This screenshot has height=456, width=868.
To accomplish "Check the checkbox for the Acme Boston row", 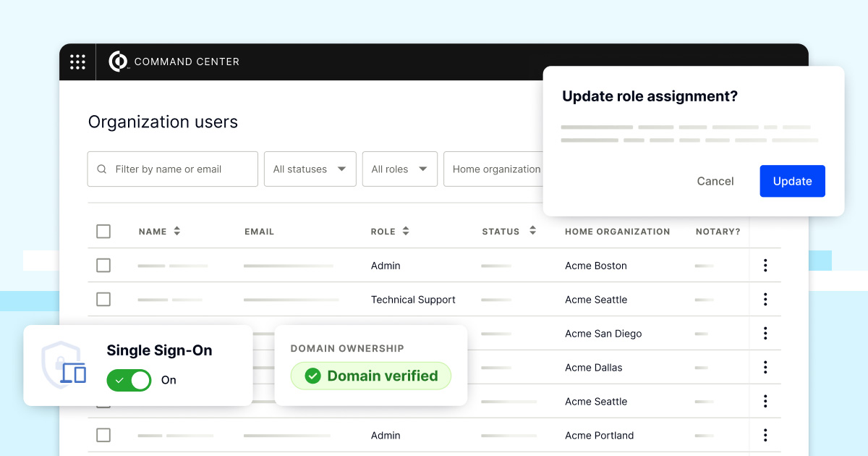I will (103, 265).
